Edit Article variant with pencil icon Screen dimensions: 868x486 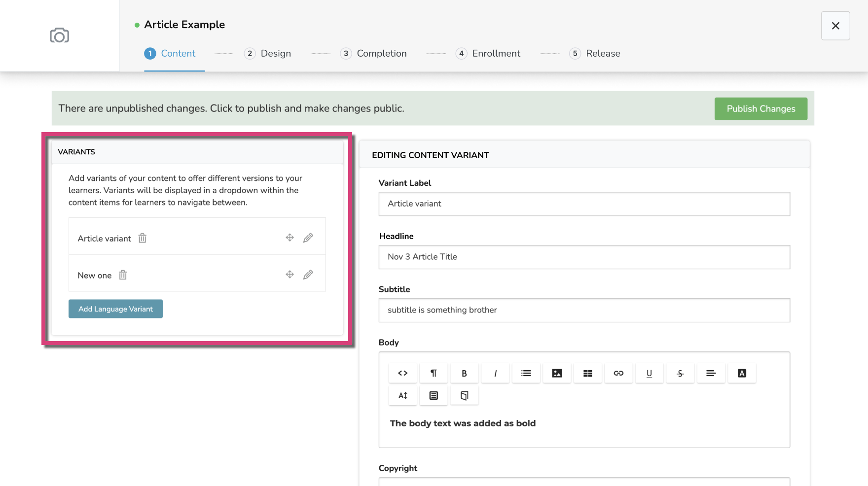pyautogui.click(x=308, y=238)
